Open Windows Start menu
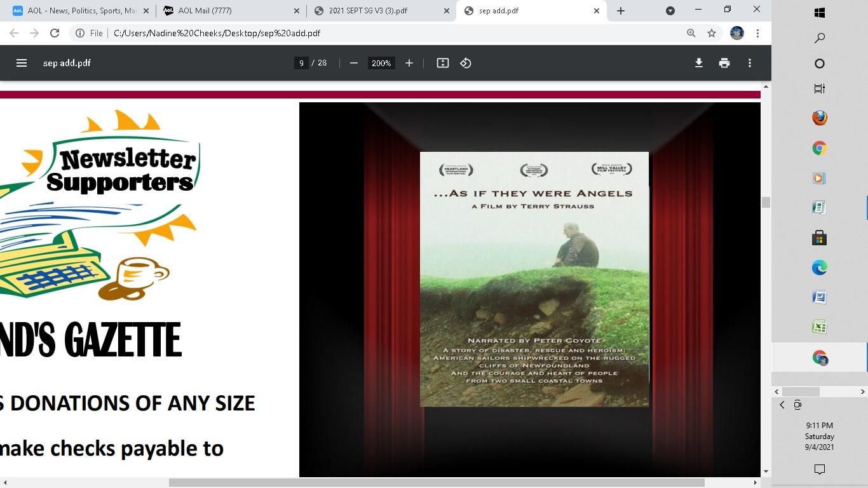 [820, 13]
